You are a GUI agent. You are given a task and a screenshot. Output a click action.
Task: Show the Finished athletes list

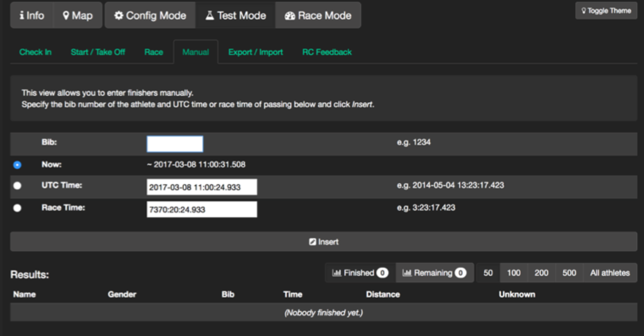tap(360, 273)
